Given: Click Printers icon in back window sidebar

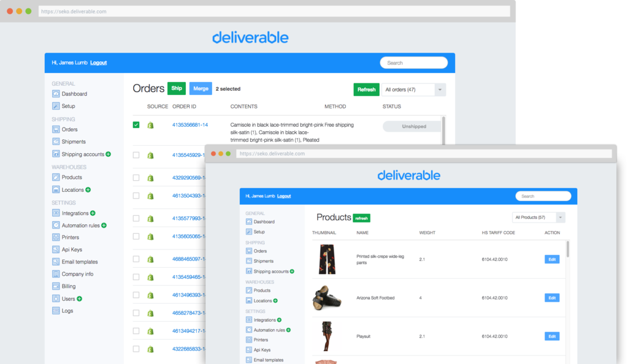Looking at the screenshot, I should (x=56, y=237).
